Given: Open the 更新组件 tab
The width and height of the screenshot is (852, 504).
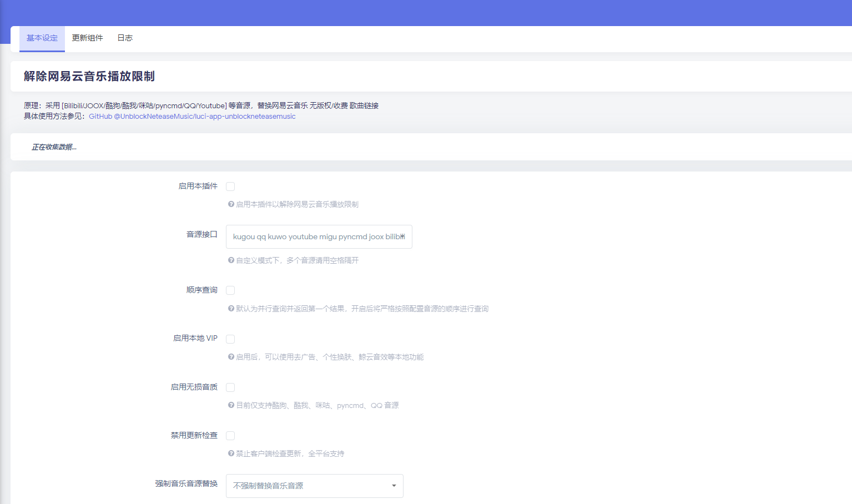Looking at the screenshot, I should click(87, 38).
